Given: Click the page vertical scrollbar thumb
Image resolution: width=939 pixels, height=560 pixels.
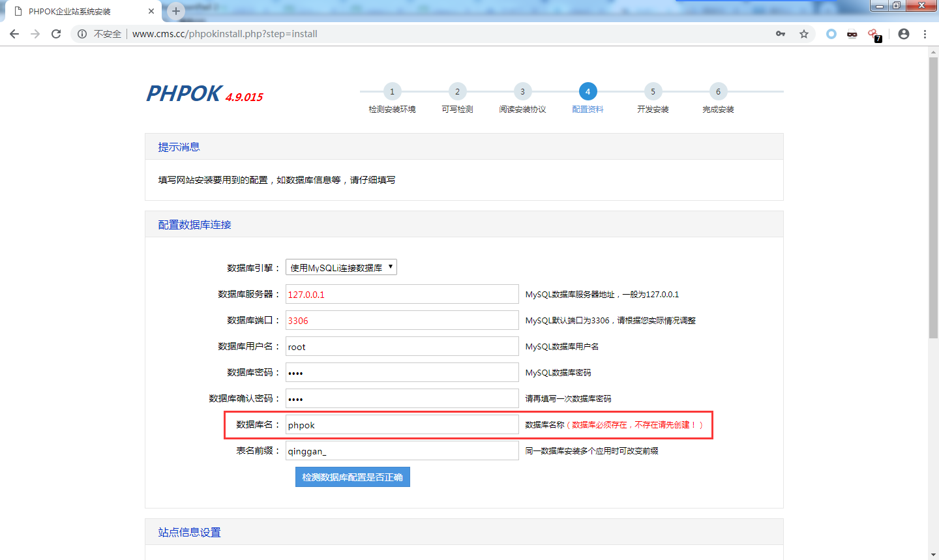Looking at the screenshot, I should pos(933,199).
